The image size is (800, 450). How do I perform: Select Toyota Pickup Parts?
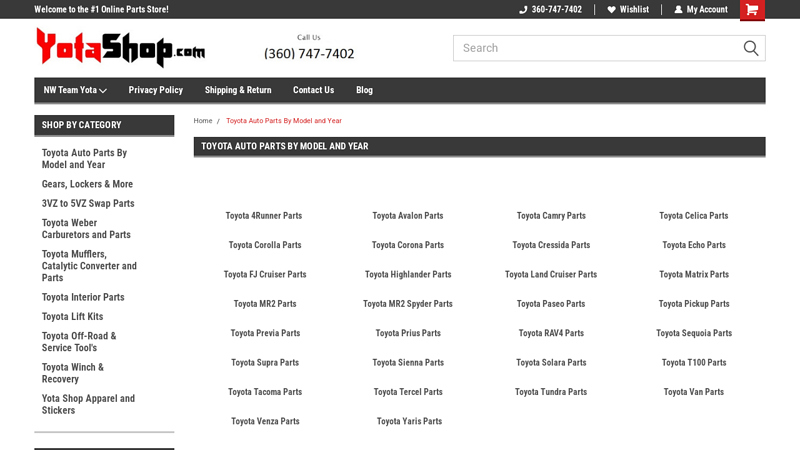[694, 304]
